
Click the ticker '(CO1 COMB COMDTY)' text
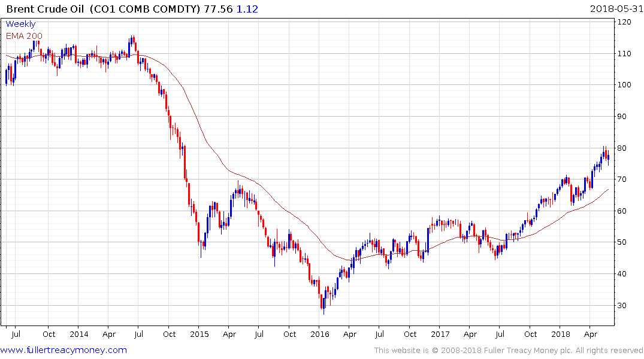(145, 9)
